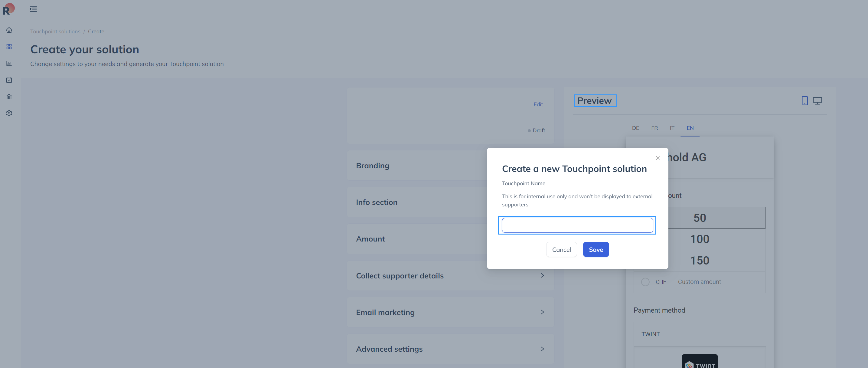Expand the Collect supporter details section

click(542, 276)
